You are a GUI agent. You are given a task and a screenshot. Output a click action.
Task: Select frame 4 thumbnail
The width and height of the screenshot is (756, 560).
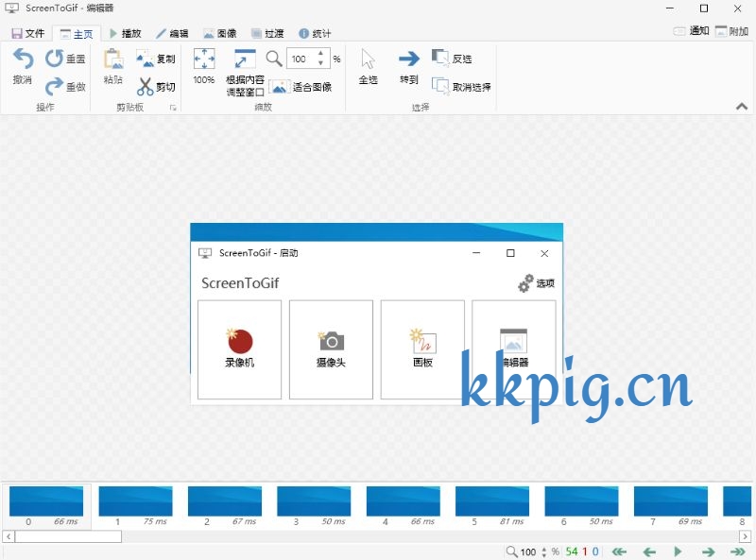tap(404, 506)
